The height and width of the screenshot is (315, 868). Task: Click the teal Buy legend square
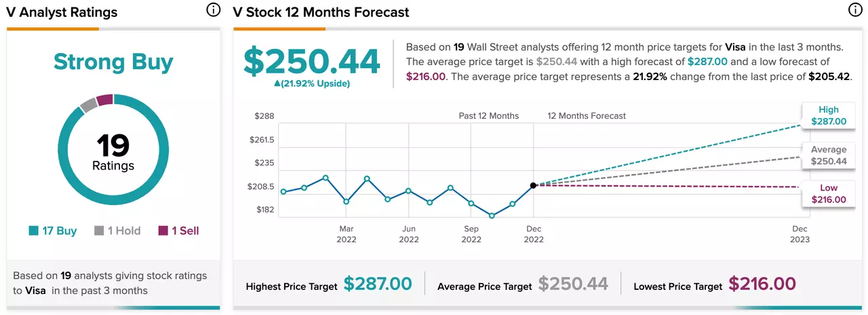click(x=33, y=231)
